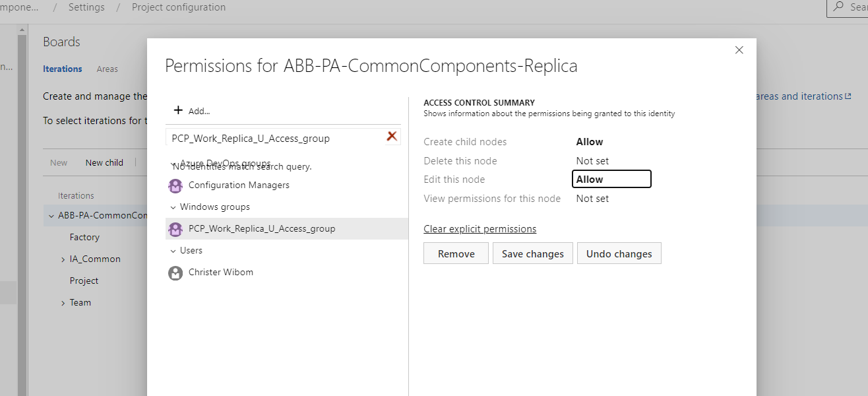This screenshot has width=868, height=396.
Task: Click Settings in the breadcrumb
Action: (86, 7)
